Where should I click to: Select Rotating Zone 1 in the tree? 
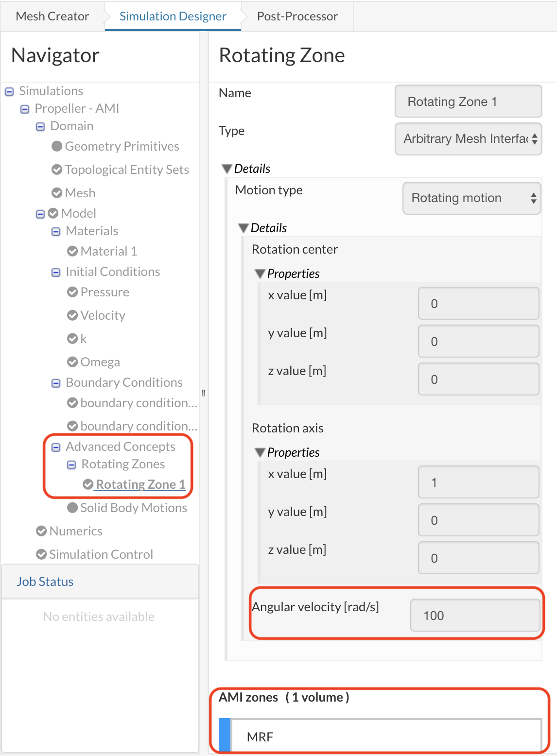tap(140, 484)
